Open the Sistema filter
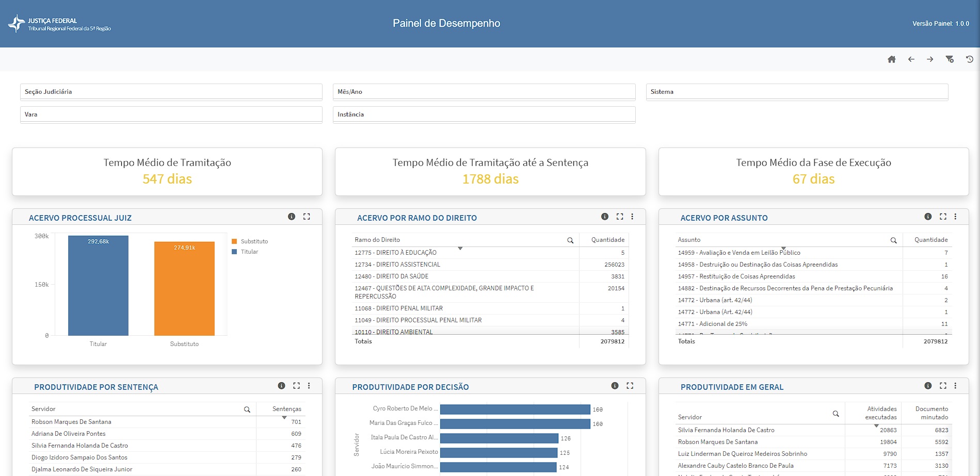 point(797,92)
